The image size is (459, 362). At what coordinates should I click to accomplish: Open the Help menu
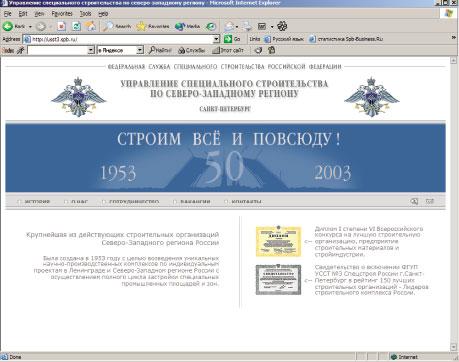103,14
